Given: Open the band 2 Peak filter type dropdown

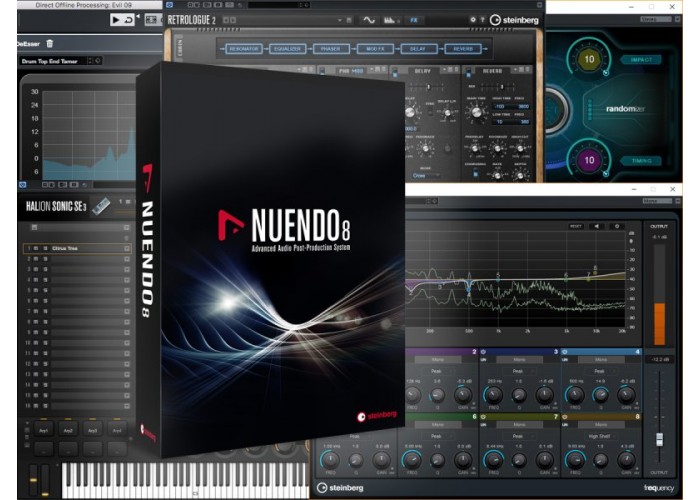Looking at the screenshot, I should click(x=436, y=371).
